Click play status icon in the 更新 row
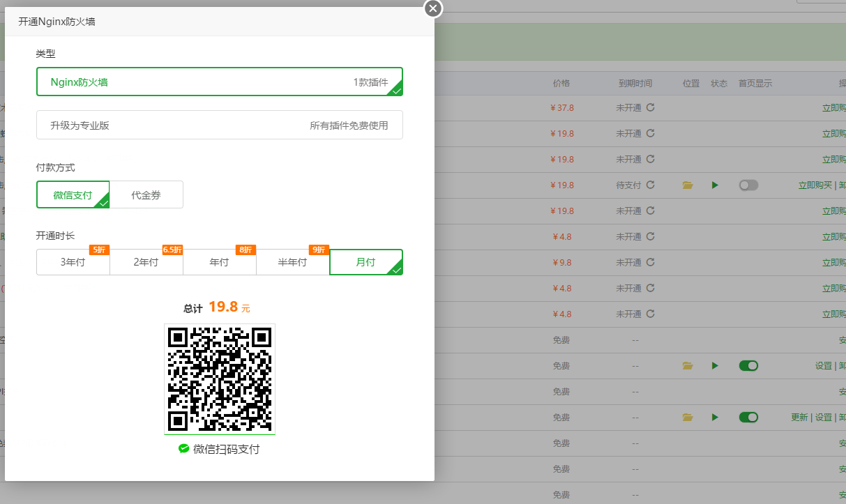The width and height of the screenshot is (846, 504). [715, 417]
